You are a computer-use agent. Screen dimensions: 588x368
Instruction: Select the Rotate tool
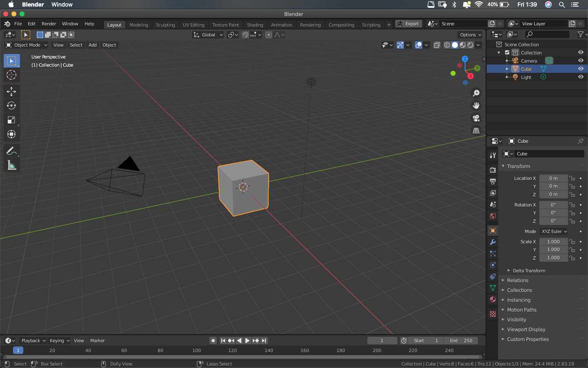(x=11, y=106)
